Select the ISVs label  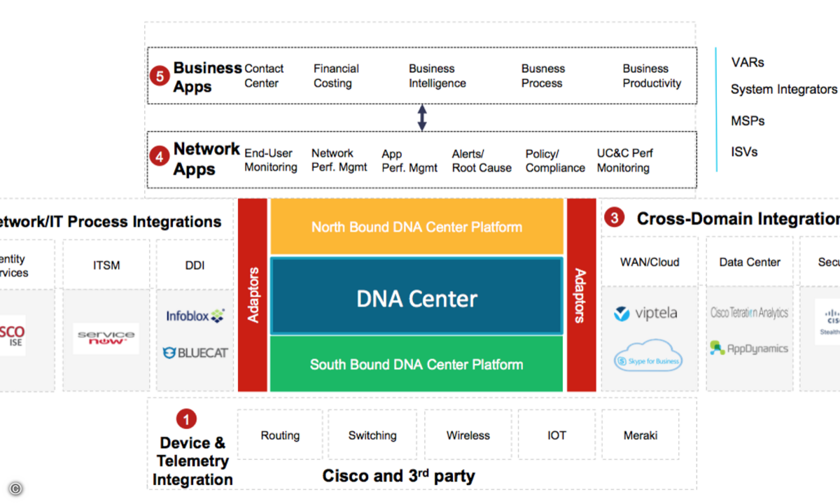[x=744, y=152]
